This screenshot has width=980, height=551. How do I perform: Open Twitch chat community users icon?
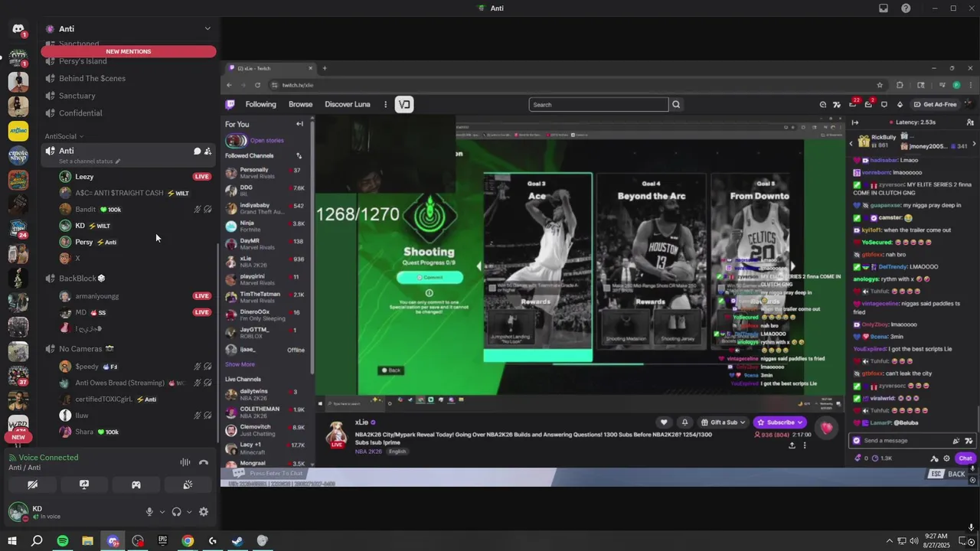point(970,122)
